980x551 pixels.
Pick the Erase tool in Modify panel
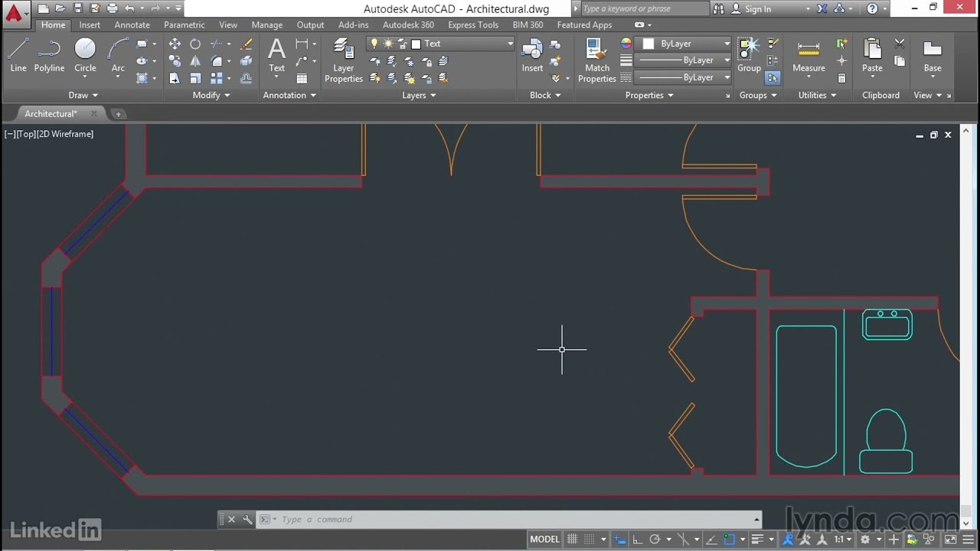click(x=246, y=44)
